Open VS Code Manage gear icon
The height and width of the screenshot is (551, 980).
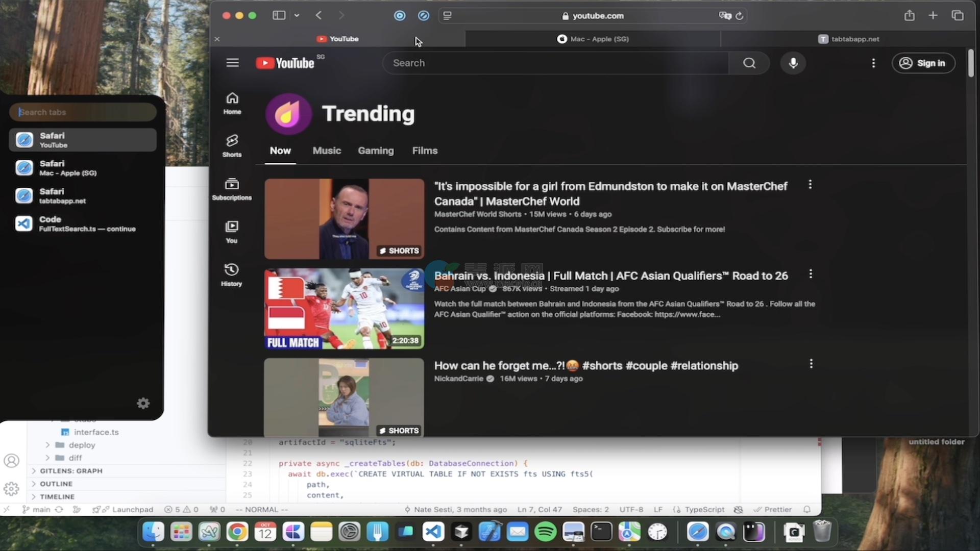11,489
